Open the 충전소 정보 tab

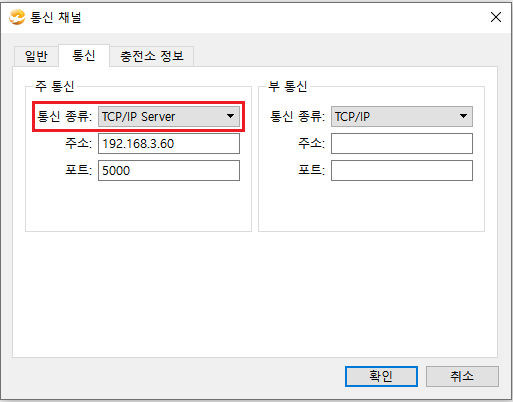152,56
